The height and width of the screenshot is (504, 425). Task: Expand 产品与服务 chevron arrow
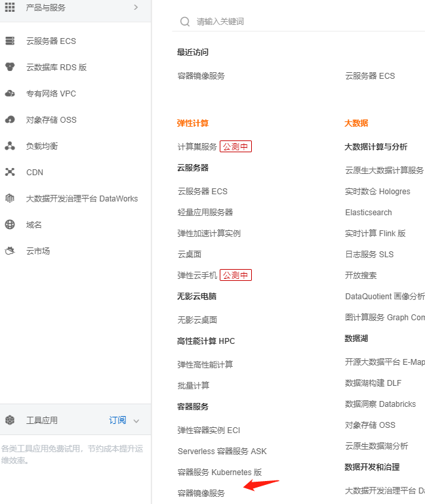click(x=136, y=7)
